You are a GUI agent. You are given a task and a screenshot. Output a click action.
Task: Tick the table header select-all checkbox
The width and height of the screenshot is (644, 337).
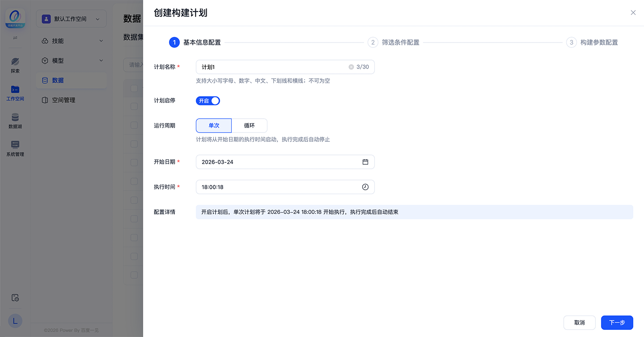[x=134, y=88]
